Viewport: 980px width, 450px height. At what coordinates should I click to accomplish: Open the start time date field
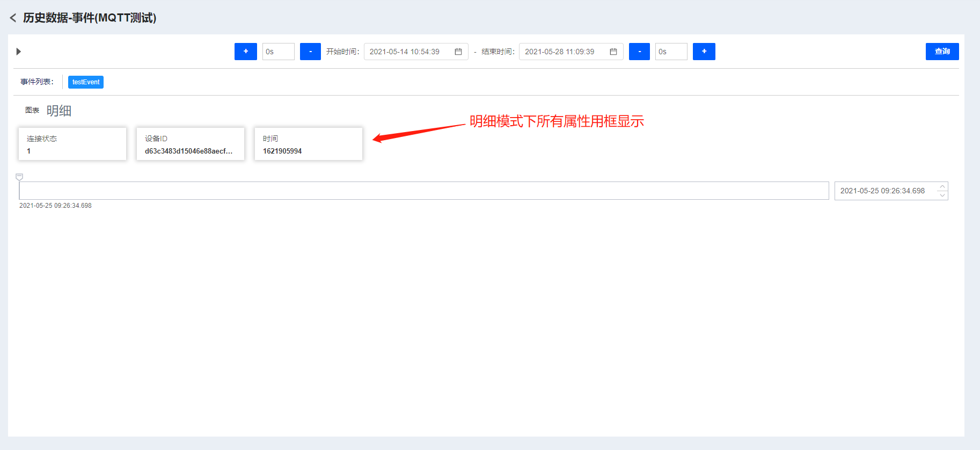(416, 52)
